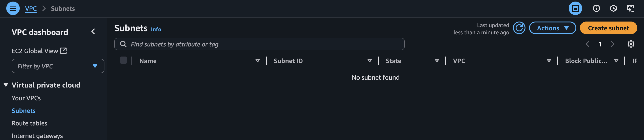Open the Filter by VPC dropdown
The image size is (644, 140).
coord(58,66)
